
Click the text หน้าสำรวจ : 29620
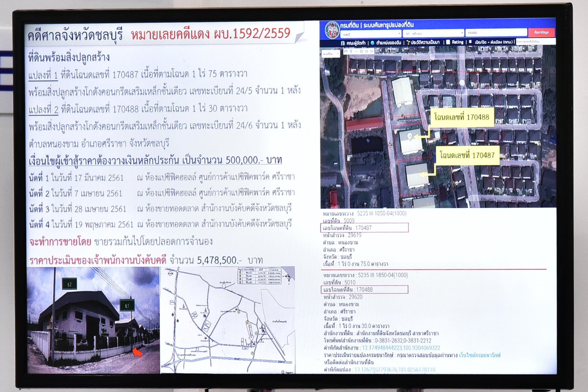tap(343, 297)
